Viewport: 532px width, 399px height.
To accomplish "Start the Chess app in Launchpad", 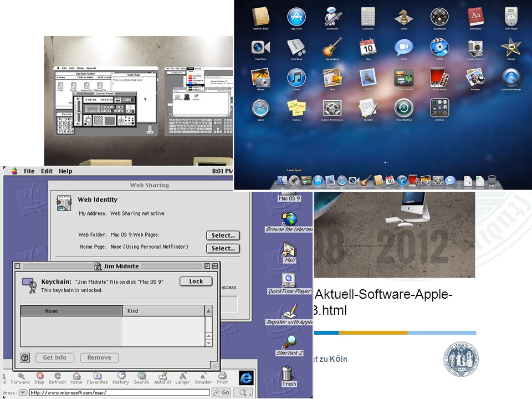I will click(404, 17).
